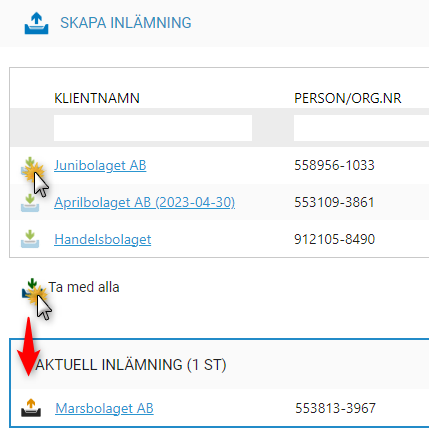
Task: Open the Handelsbolaget client link
Action: 103,239
